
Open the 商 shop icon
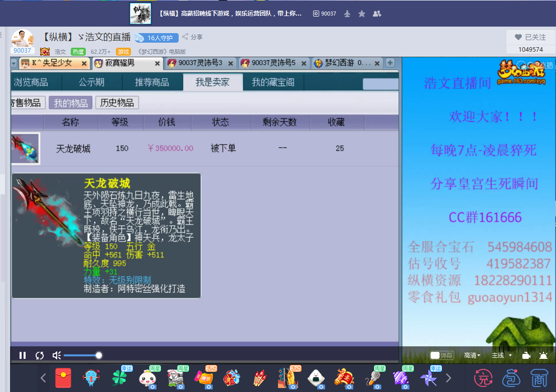[539, 378]
